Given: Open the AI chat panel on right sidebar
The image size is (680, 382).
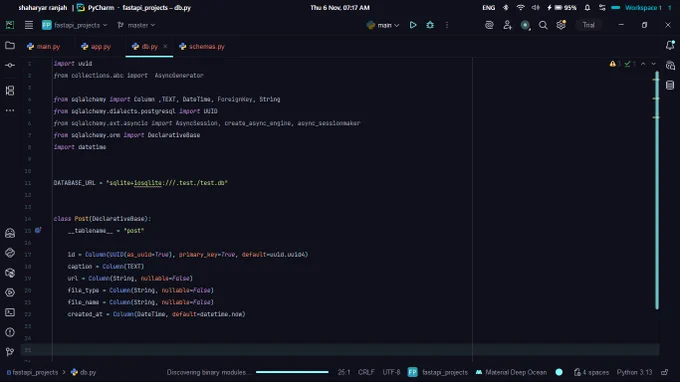Looking at the screenshot, I should pyautogui.click(x=670, y=65).
